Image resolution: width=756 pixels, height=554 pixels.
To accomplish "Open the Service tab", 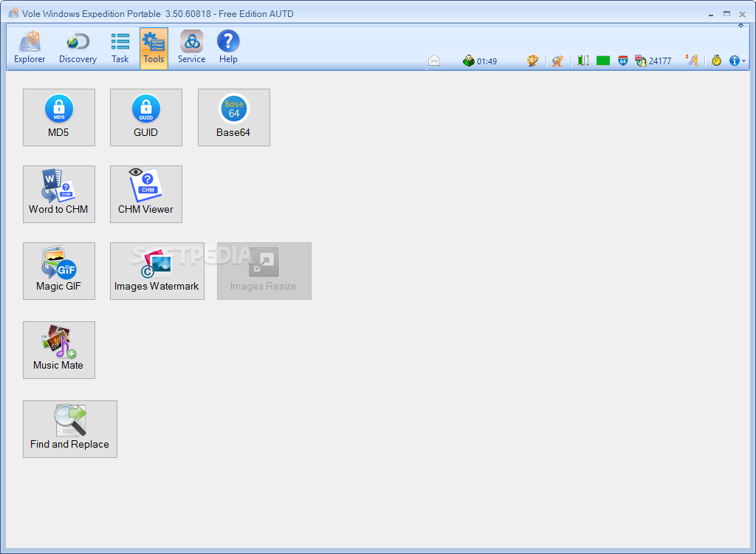I will pyautogui.click(x=191, y=48).
